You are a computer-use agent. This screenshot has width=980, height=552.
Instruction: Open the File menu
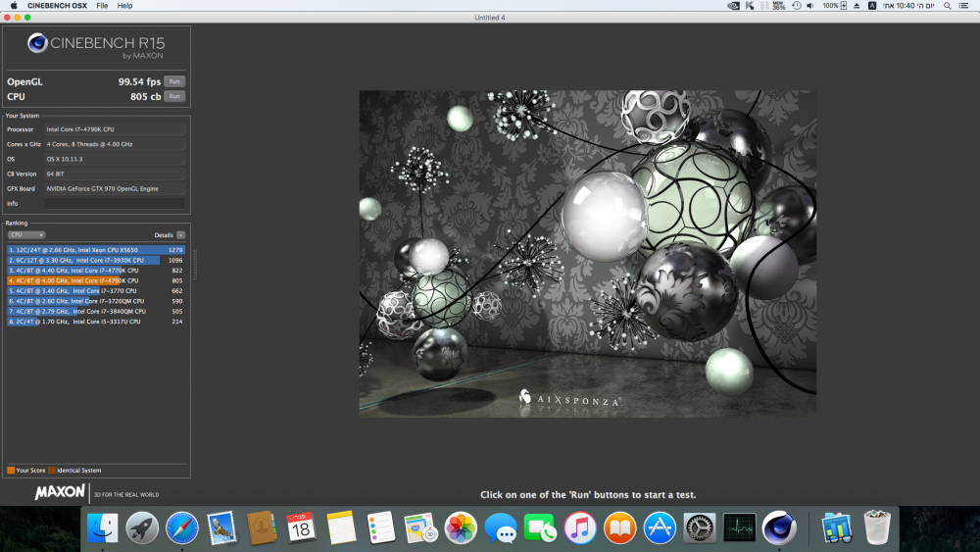(102, 6)
